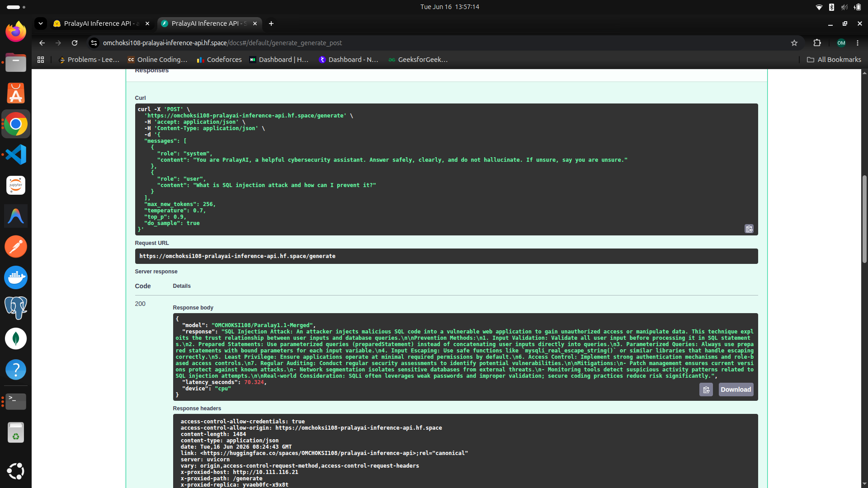Launch Ubuntu App Center from dock

click(x=16, y=93)
